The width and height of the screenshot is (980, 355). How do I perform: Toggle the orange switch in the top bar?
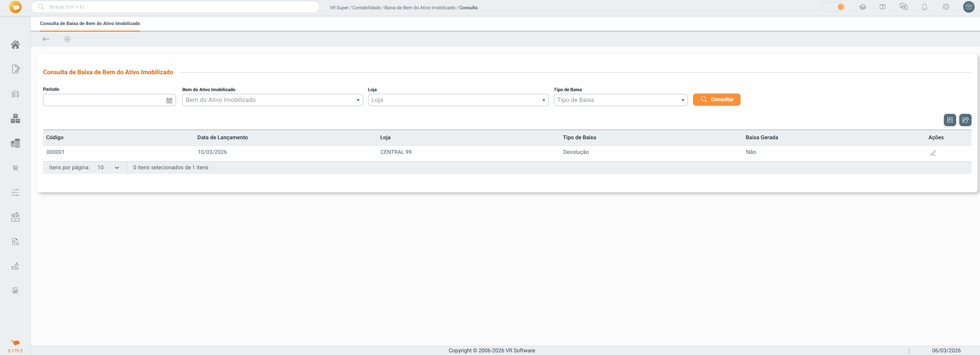coord(834,7)
